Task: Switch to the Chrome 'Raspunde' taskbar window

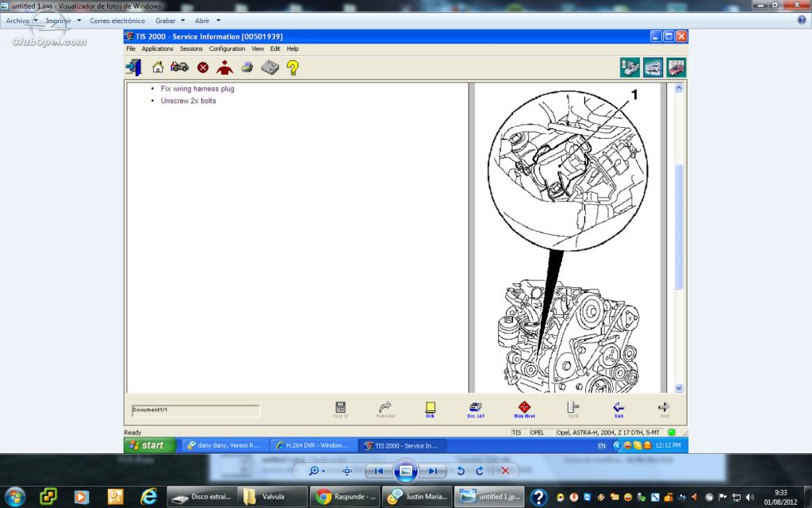Action: (345, 497)
